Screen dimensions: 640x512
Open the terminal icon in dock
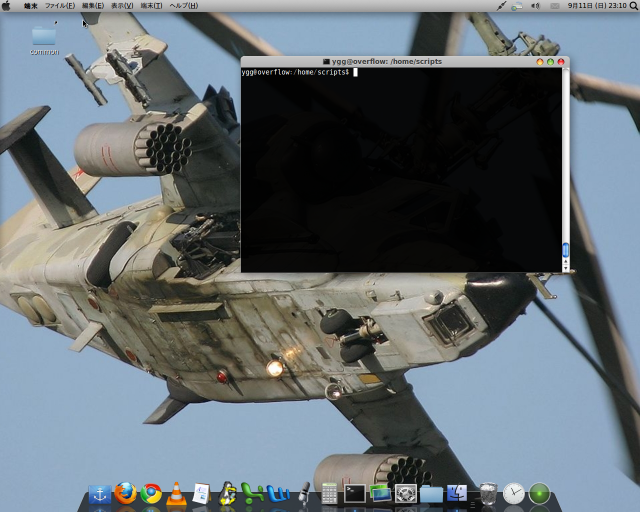354,493
